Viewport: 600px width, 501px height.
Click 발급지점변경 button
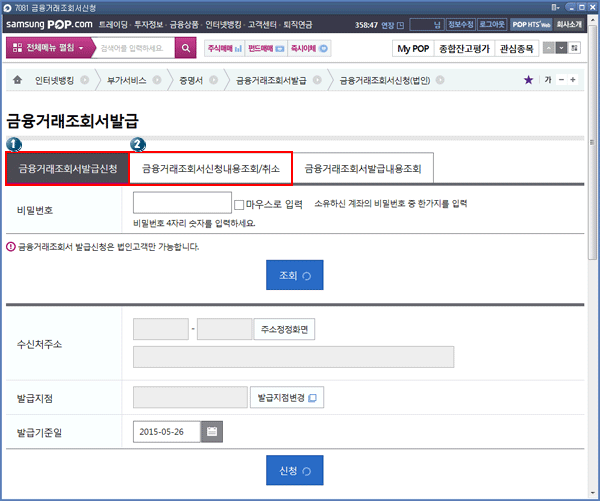click(287, 398)
